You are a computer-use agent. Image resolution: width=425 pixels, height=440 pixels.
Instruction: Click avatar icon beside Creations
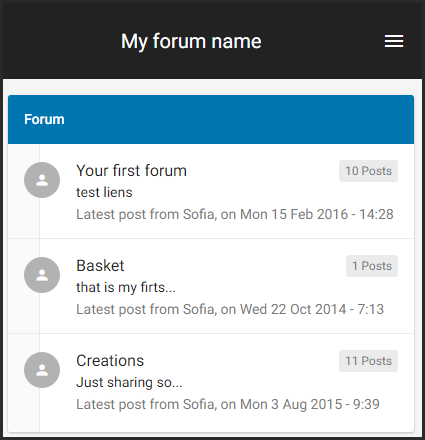[x=42, y=370]
